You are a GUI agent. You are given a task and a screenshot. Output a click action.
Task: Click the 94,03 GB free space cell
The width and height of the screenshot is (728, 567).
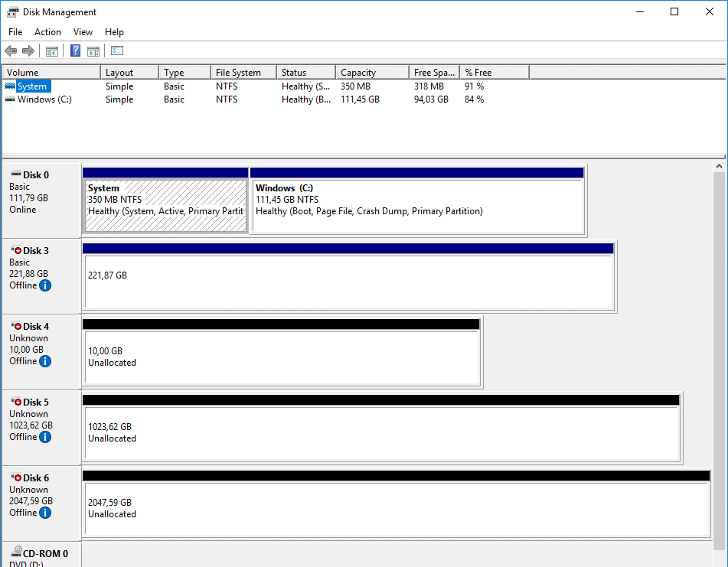pos(431,99)
